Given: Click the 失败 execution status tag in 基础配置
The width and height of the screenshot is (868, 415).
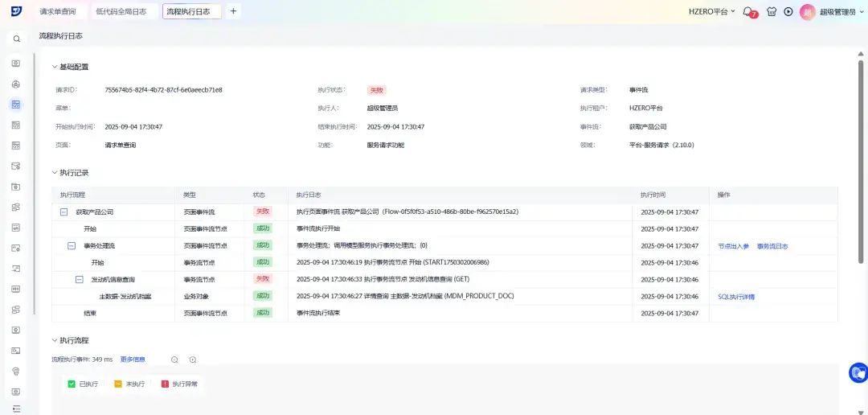Looking at the screenshot, I should pyautogui.click(x=376, y=90).
